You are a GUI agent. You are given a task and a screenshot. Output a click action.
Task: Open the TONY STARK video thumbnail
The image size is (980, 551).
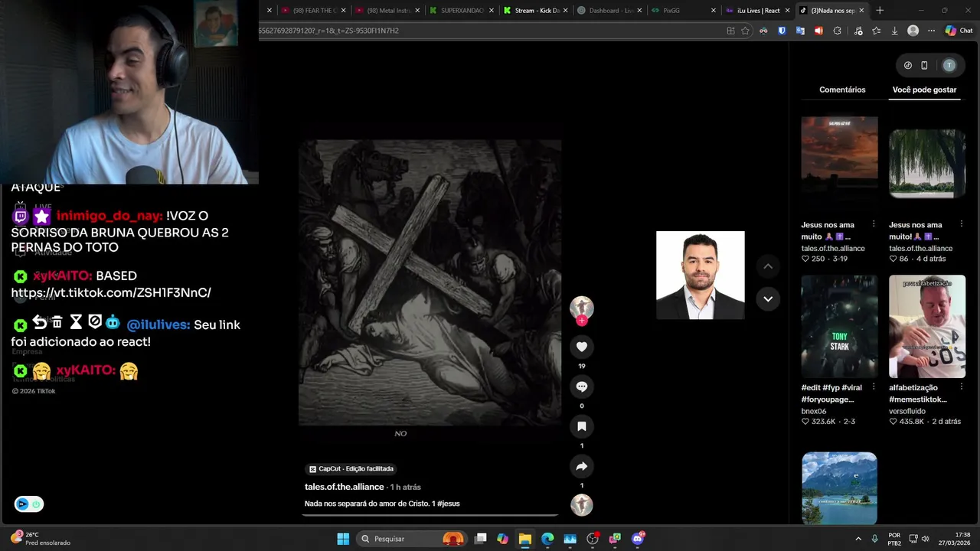[x=839, y=327]
